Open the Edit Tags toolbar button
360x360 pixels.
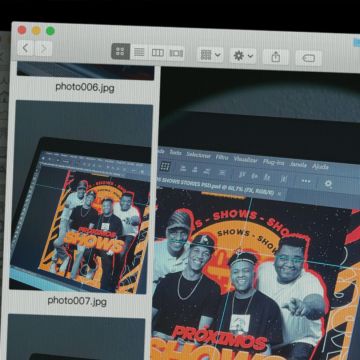pos(308,58)
